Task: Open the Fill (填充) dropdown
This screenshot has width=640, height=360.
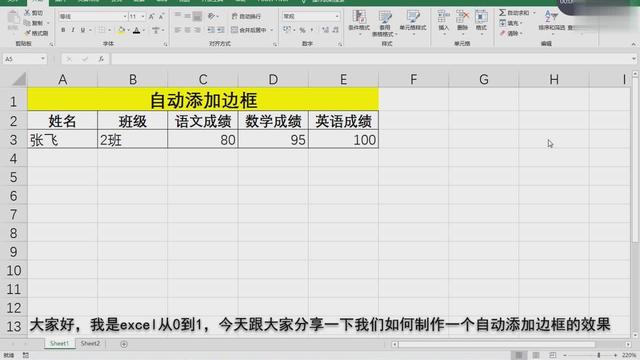Action: [x=510, y=23]
